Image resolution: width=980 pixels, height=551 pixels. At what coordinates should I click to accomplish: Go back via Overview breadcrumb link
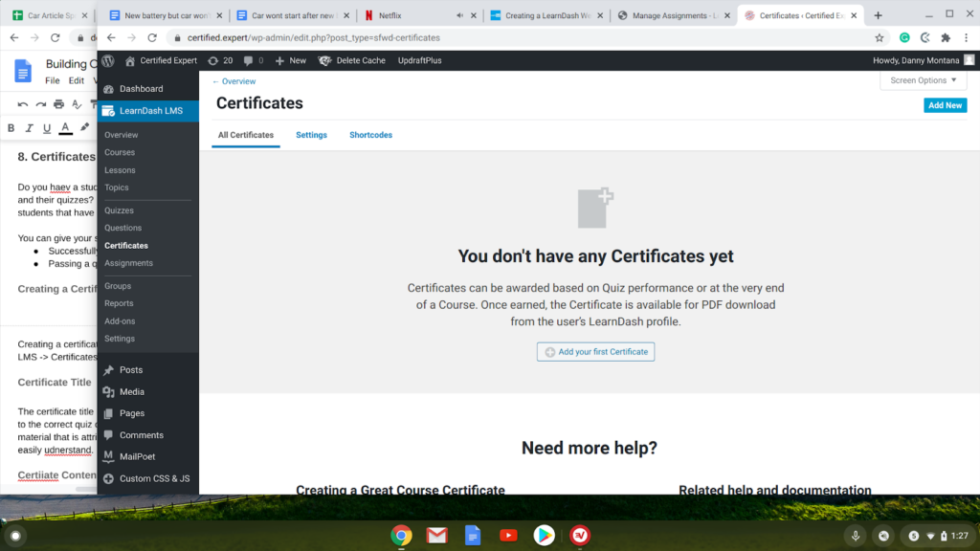coord(234,81)
